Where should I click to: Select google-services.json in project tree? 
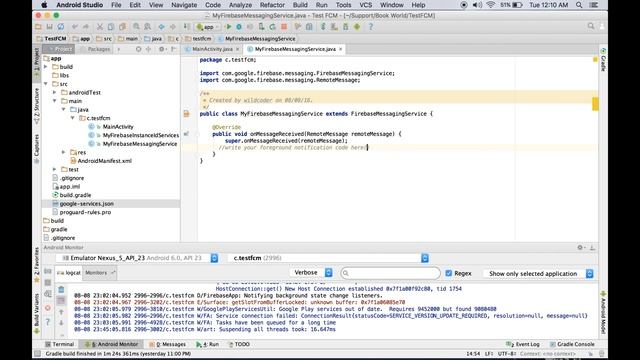tap(87, 204)
